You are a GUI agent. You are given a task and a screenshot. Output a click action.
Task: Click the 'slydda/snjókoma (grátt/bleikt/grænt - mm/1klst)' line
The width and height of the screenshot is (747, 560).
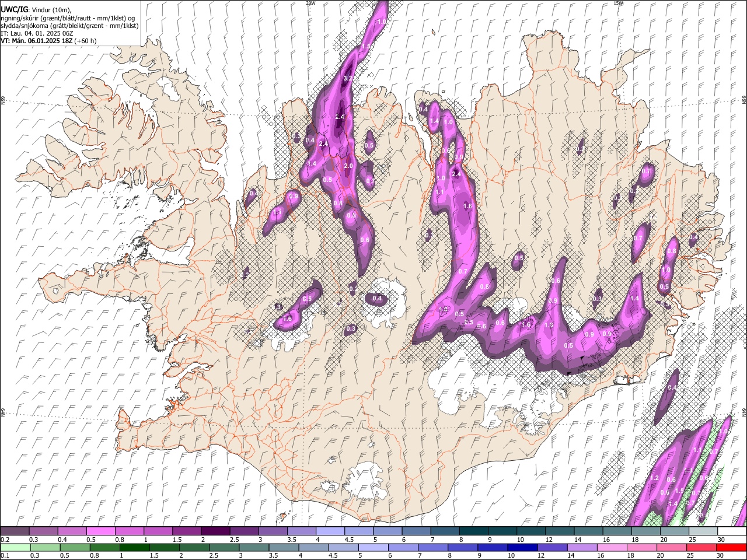pyautogui.click(x=69, y=26)
